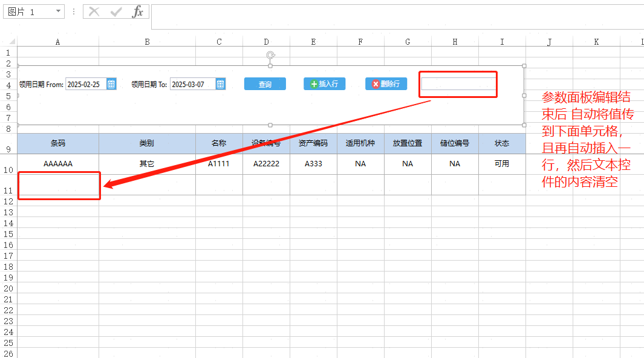The width and height of the screenshot is (644, 358).
Task: Click the rotate handle above the picture
Action: click(270, 55)
